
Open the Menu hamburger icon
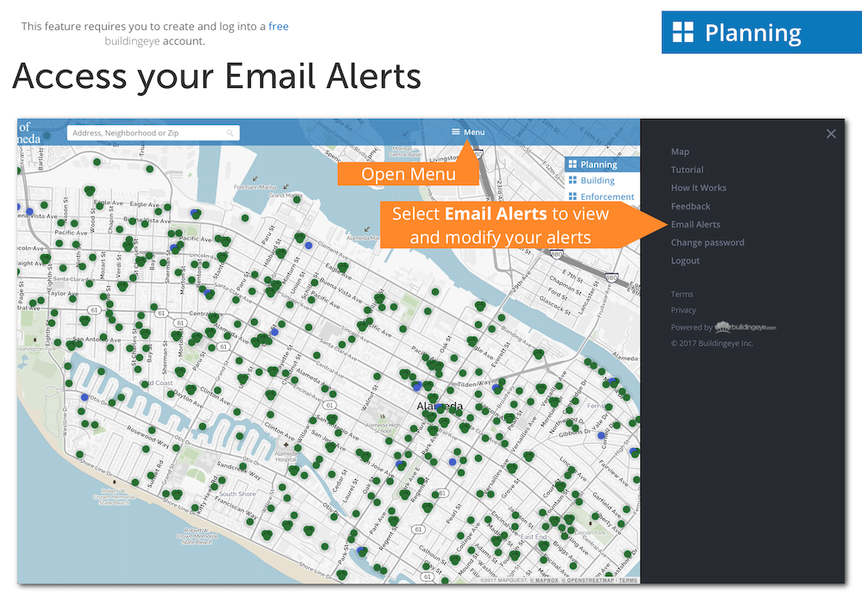455,132
